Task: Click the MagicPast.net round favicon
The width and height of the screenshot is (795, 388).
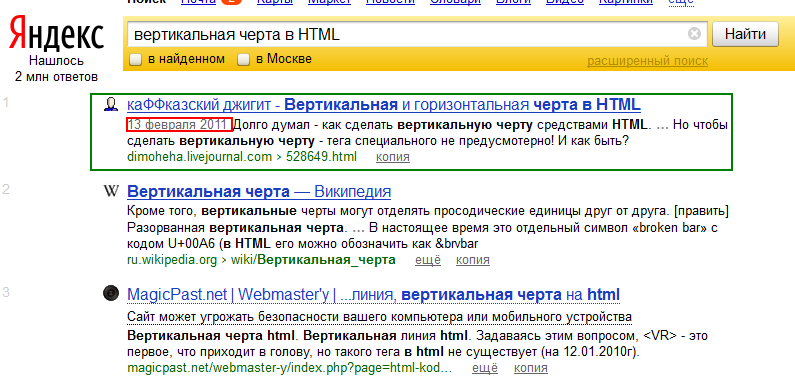Action: tap(111, 293)
